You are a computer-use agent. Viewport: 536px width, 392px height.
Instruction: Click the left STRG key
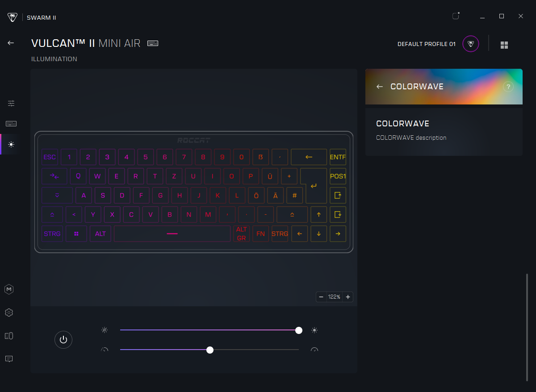[x=52, y=234]
